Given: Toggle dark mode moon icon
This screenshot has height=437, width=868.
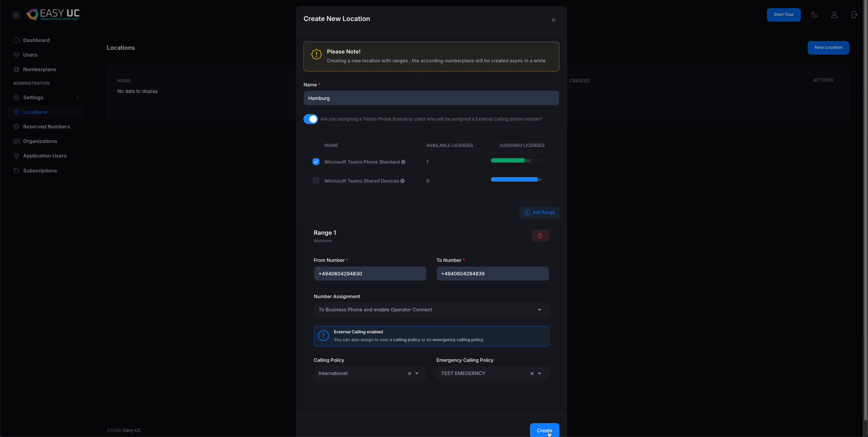Looking at the screenshot, I should click(814, 15).
